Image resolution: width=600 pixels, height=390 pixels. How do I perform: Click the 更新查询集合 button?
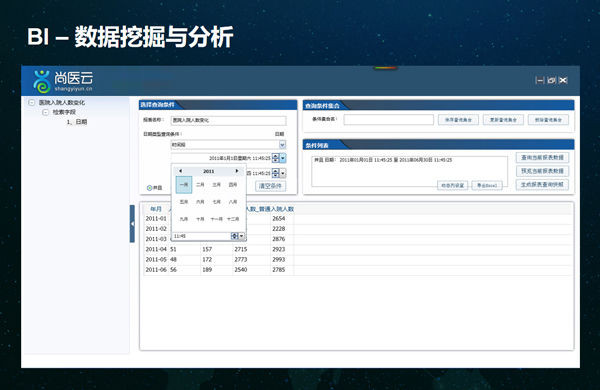(x=503, y=120)
